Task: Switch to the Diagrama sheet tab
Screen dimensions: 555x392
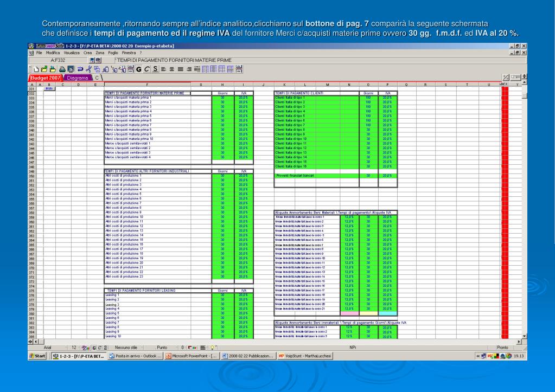Action: pyautogui.click(x=78, y=78)
